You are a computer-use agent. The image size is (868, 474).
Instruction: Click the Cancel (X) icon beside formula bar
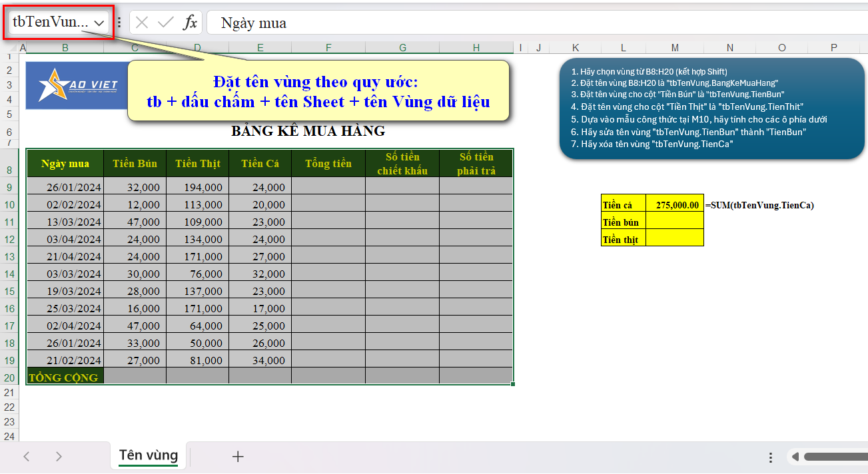[x=142, y=21]
